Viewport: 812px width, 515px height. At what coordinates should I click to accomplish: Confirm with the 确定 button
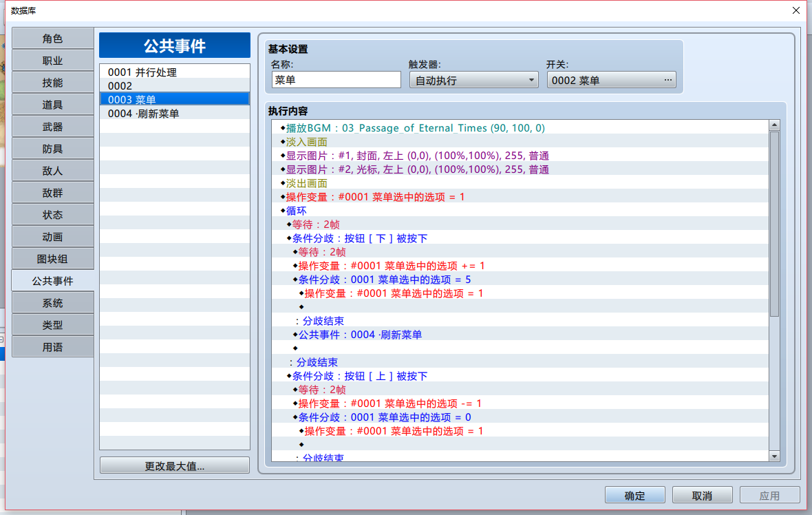click(635, 495)
